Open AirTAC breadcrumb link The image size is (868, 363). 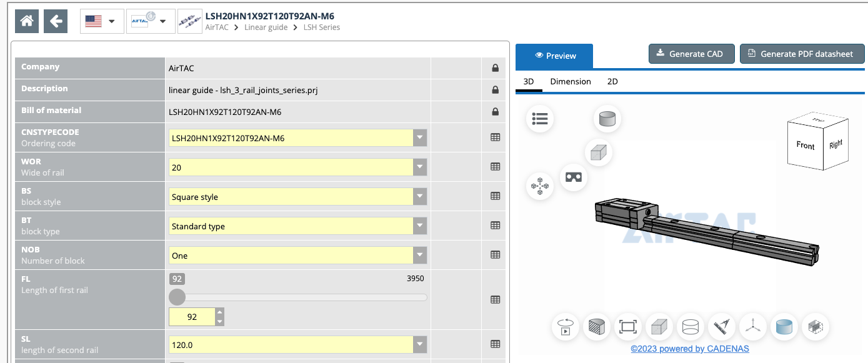tap(217, 27)
